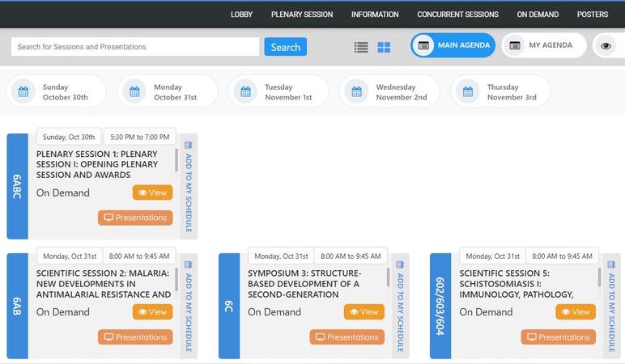View Plenary Session 1 on demand
Image resolution: width=625 pixels, height=364 pixels.
[x=153, y=193]
